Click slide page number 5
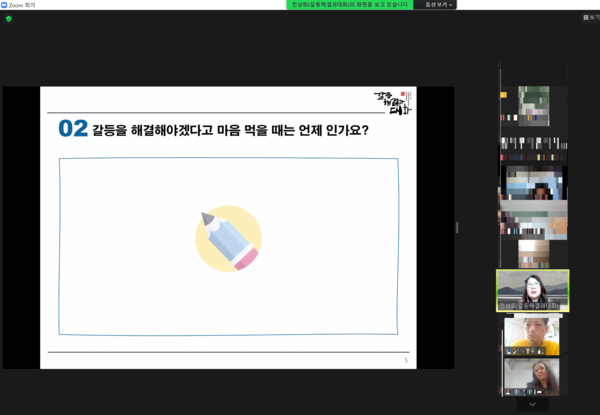 point(405,360)
